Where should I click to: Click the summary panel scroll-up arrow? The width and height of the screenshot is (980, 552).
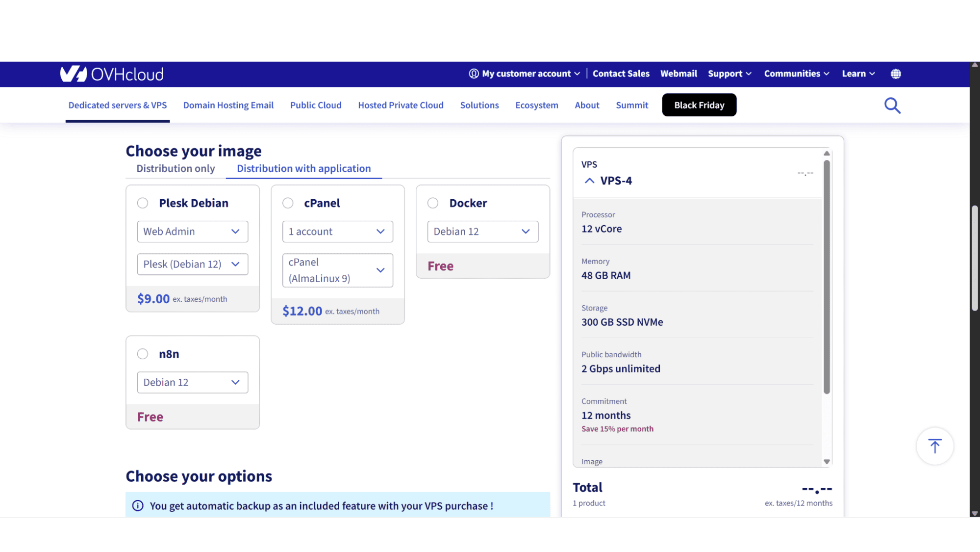(827, 154)
